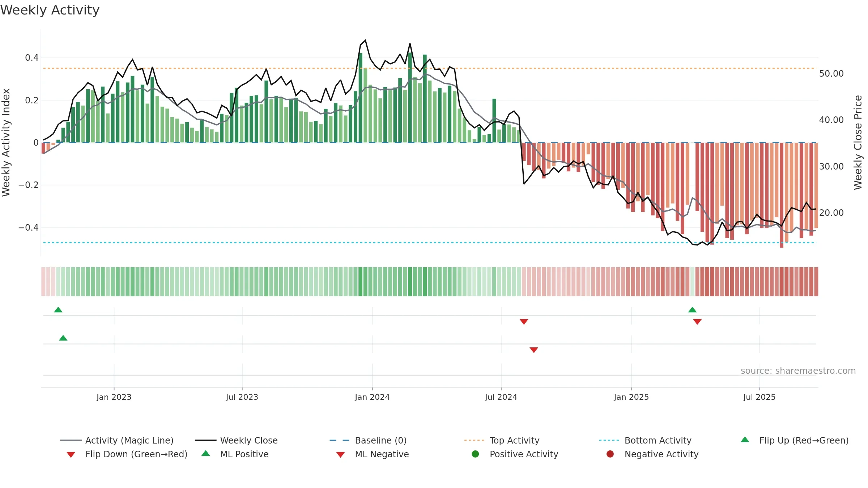The image size is (868, 488).
Task: Click the 50.00 price axis value
Action: coord(831,74)
